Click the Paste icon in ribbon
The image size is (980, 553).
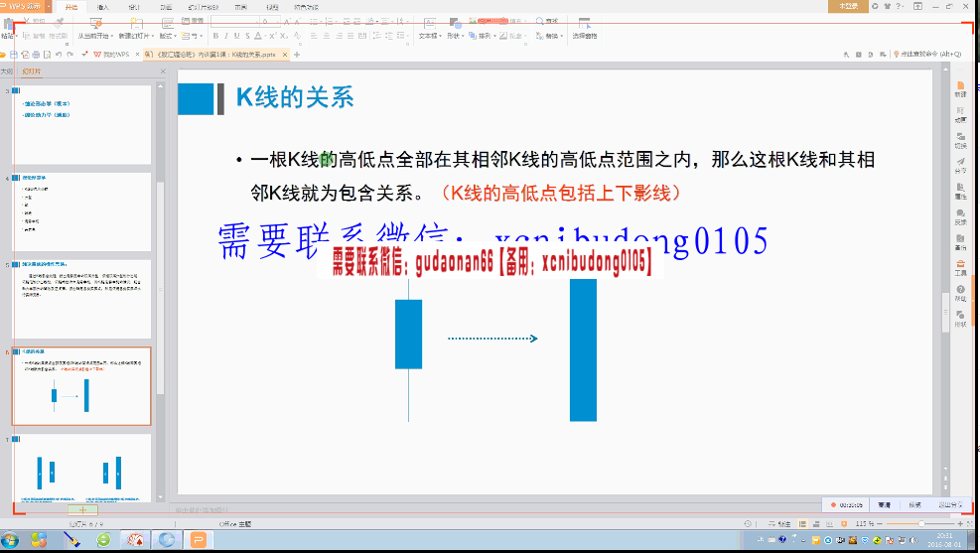pos(8,25)
